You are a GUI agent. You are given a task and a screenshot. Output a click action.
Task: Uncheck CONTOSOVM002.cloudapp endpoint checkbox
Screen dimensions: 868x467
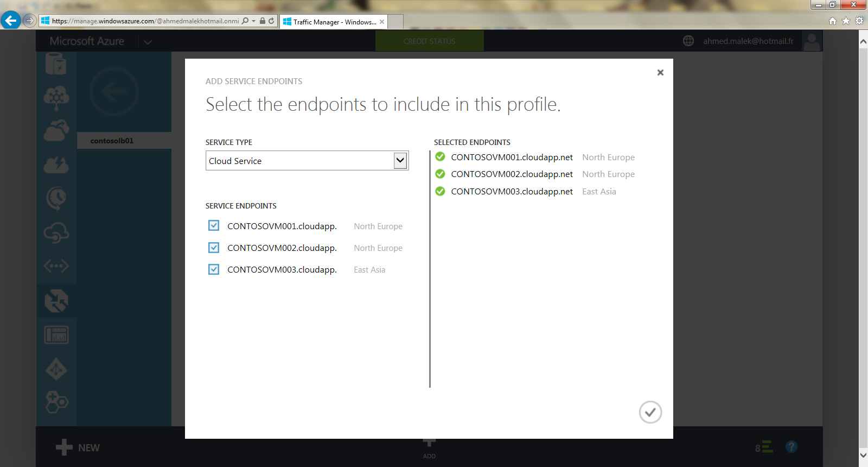pos(214,248)
